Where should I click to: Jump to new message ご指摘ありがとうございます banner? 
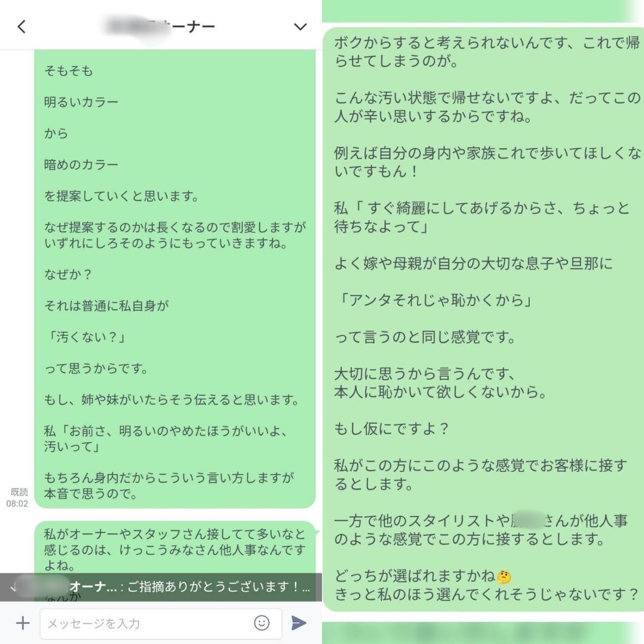coord(161,587)
